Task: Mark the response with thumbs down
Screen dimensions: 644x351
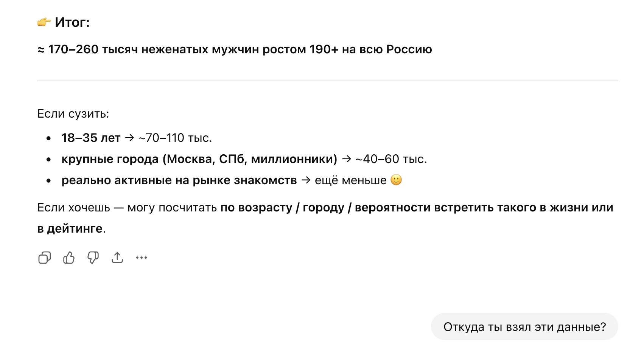Action: pyautogui.click(x=93, y=258)
